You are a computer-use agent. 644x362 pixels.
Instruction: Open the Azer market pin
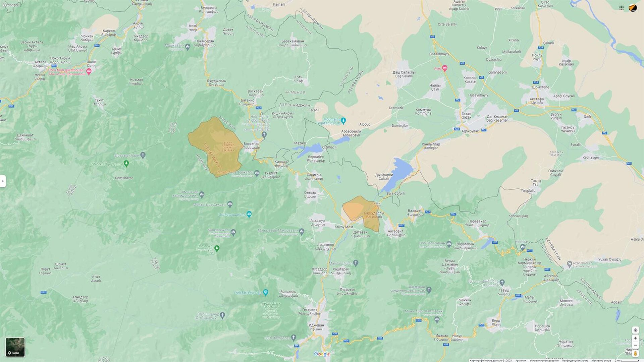[x=569, y=264]
